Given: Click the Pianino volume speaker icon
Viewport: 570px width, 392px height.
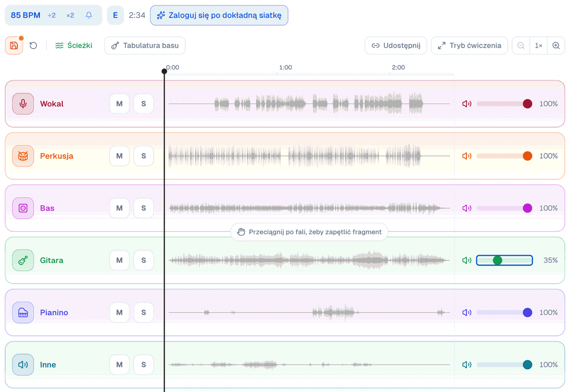Looking at the screenshot, I should tap(467, 313).
